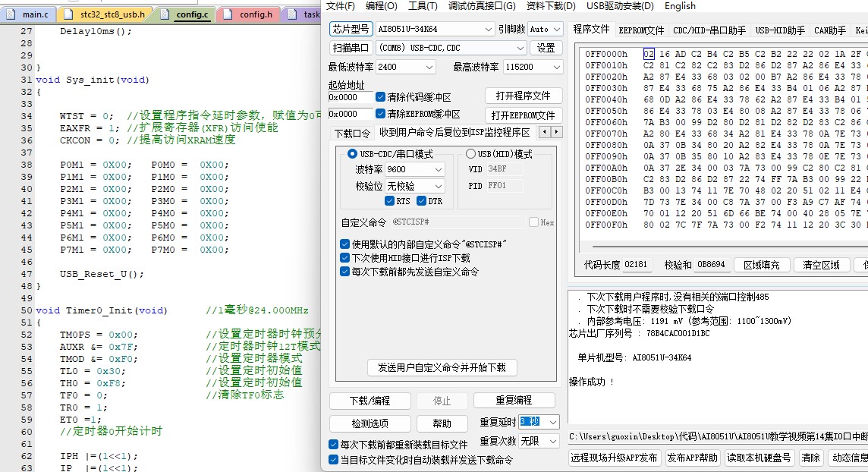868x472 pixels.
Task: Open 校验位 无校验 dropdown
Action: coord(438,186)
